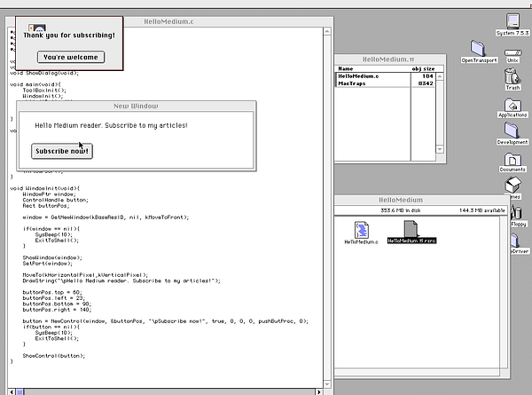Click the editor vertical scroll up arrow

pyautogui.click(x=327, y=31)
